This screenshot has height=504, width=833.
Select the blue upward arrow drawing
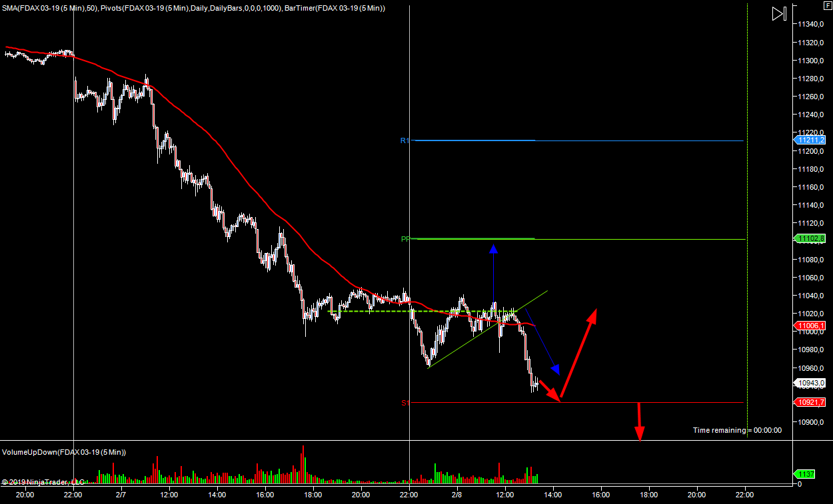[x=493, y=273]
